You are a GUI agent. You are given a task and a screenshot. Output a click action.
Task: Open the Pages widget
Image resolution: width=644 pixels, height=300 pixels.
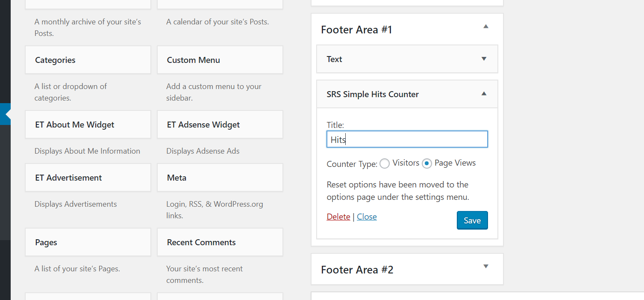coord(88,242)
